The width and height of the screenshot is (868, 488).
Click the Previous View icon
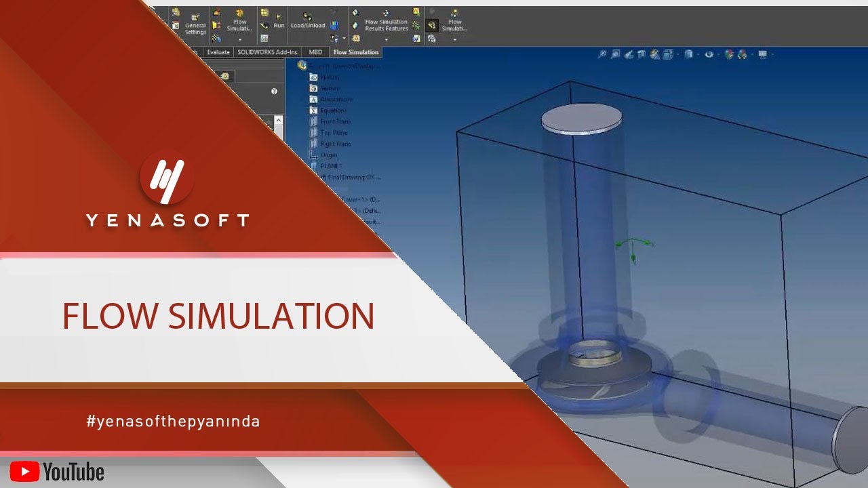tap(629, 54)
